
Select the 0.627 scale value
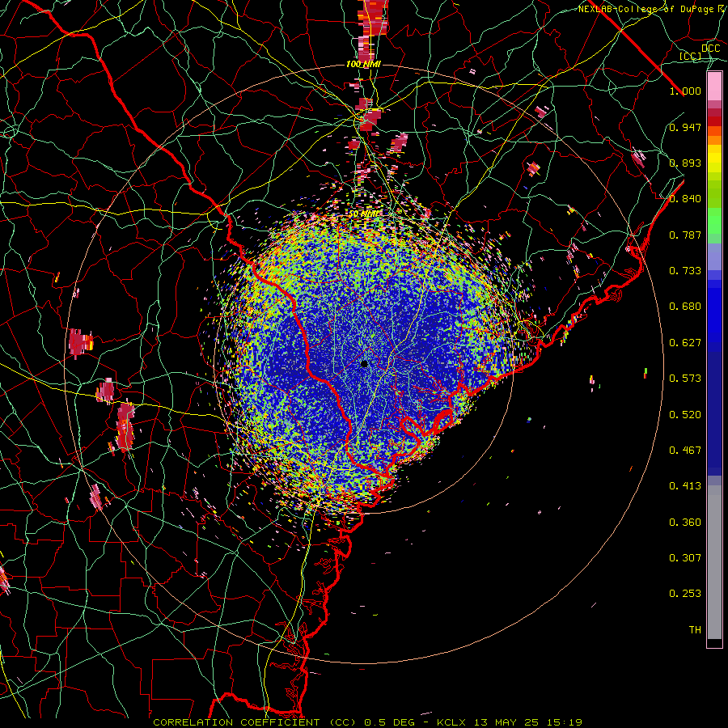(x=685, y=343)
